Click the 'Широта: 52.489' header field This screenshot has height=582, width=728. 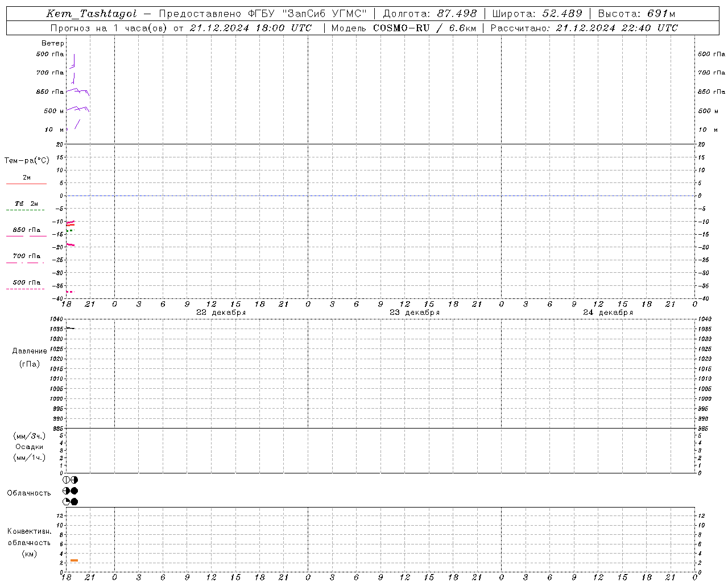[537, 14]
